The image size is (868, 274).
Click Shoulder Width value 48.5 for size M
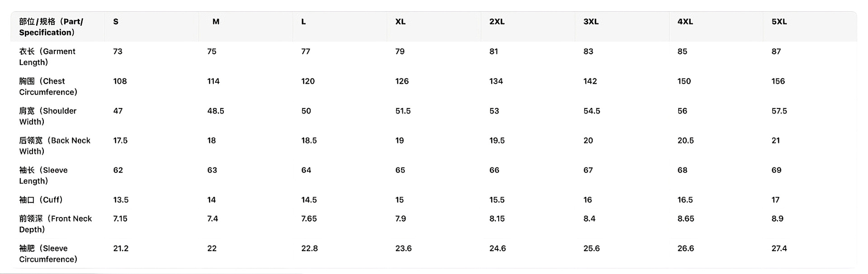click(216, 111)
